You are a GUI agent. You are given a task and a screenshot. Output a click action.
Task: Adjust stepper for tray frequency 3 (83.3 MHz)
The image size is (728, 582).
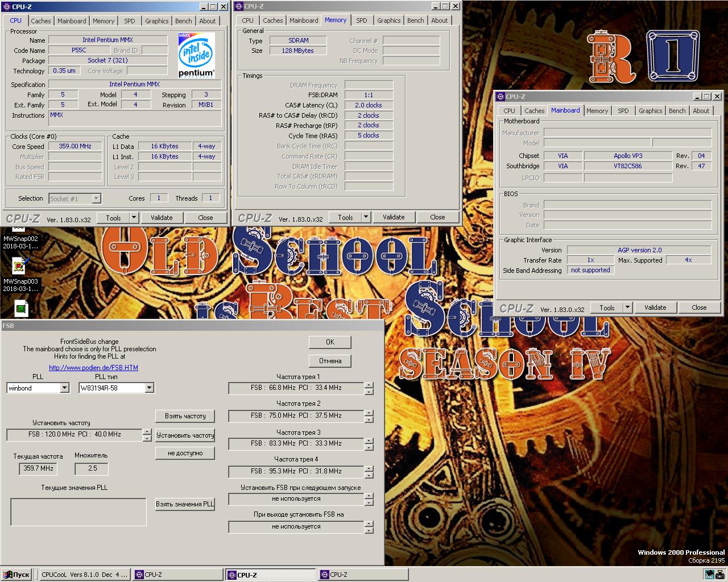point(369,444)
